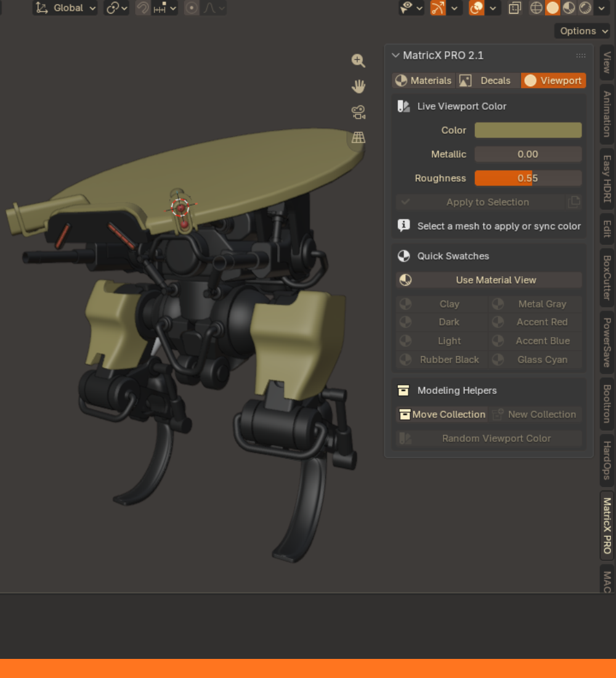616x678 pixels.
Task: Open the overlays options dropdown arrow
Action: pos(493,8)
